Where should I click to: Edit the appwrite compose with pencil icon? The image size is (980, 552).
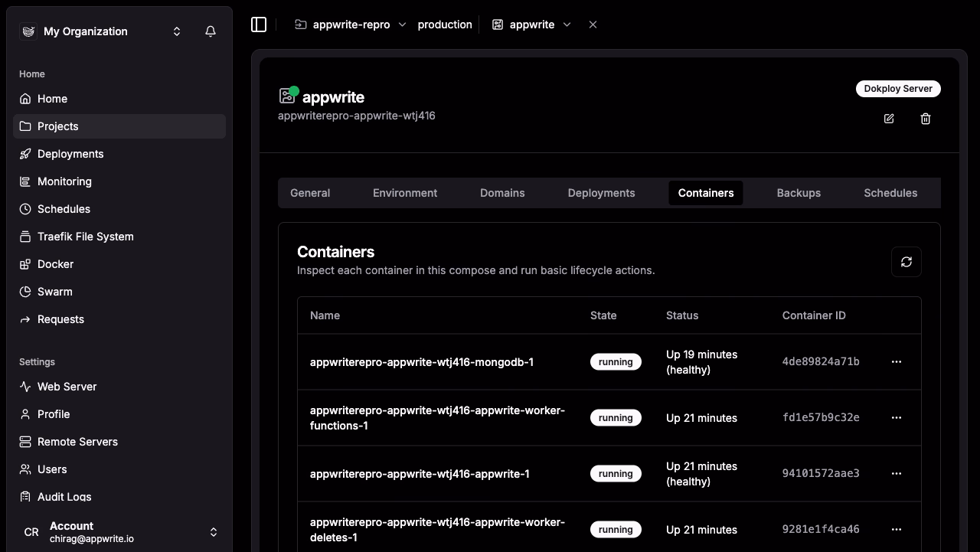click(x=889, y=119)
